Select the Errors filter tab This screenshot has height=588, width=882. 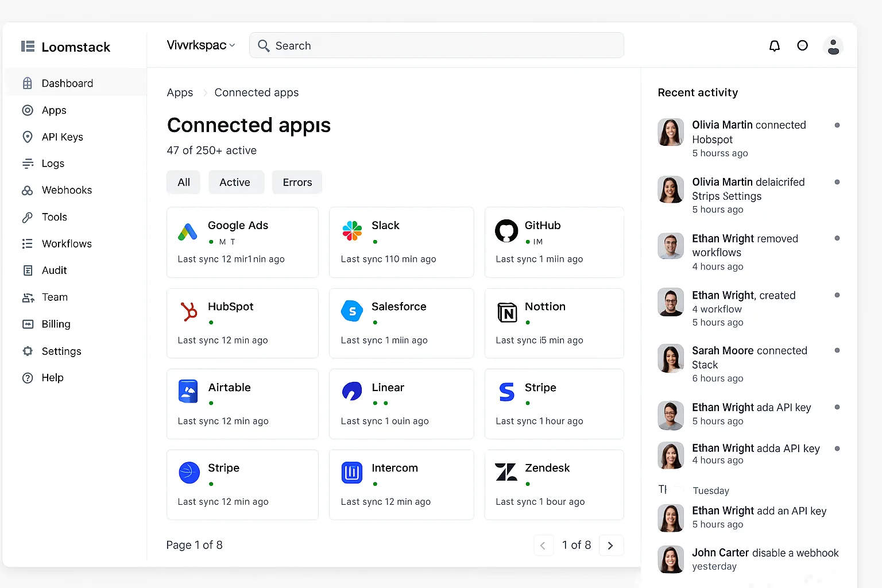[297, 182]
